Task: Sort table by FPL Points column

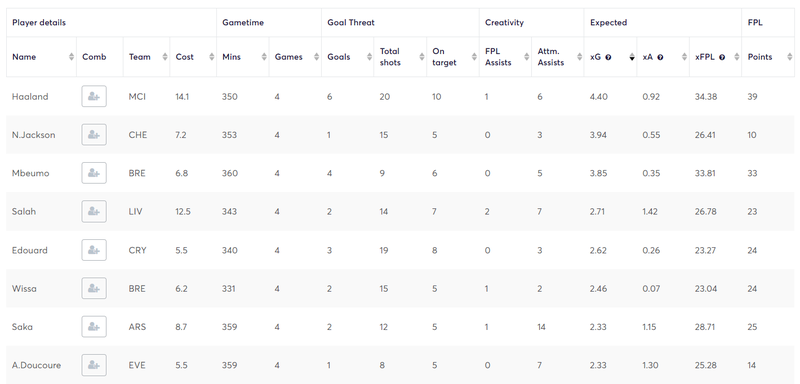Action: [x=789, y=57]
